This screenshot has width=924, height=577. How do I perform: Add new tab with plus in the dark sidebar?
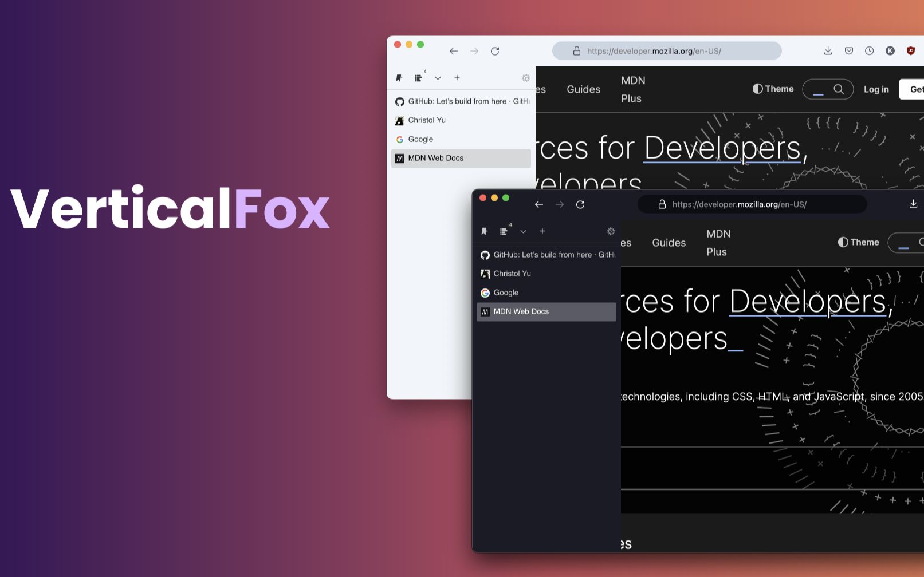(542, 231)
